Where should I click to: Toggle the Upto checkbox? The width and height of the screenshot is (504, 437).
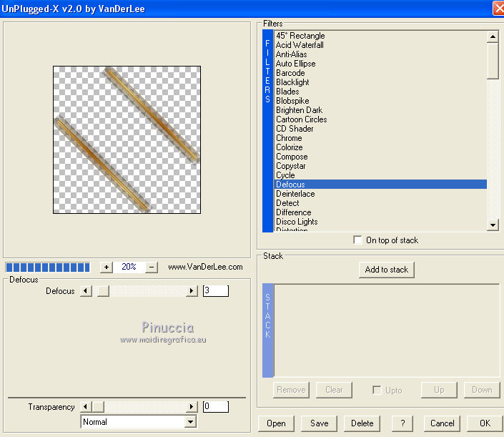377,390
